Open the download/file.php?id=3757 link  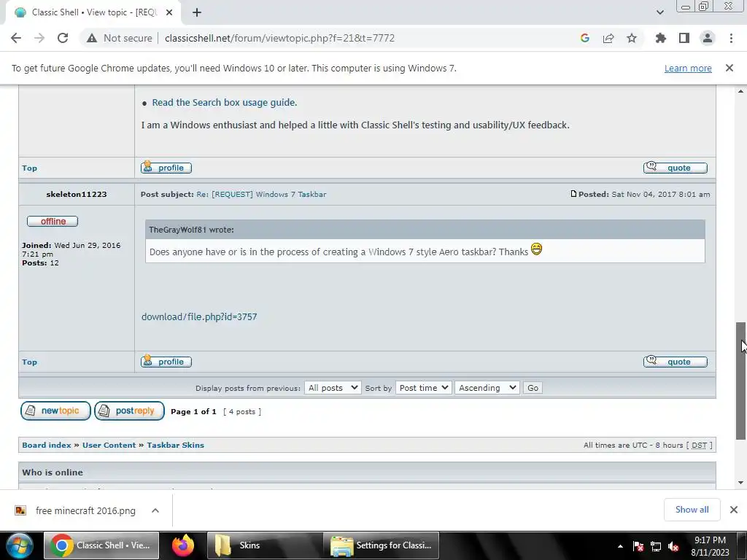pos(199,316)
